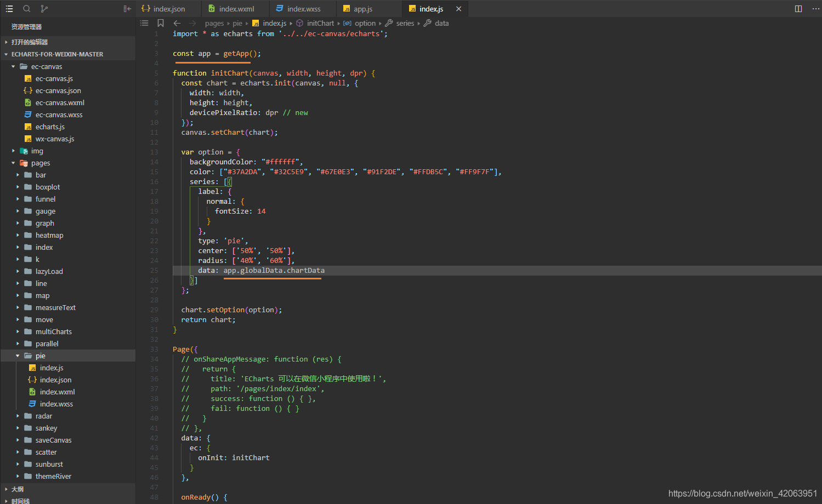822x504 pixels.
Task: Expand the saveCanvas folder
Action: click(x=68, y=440)
